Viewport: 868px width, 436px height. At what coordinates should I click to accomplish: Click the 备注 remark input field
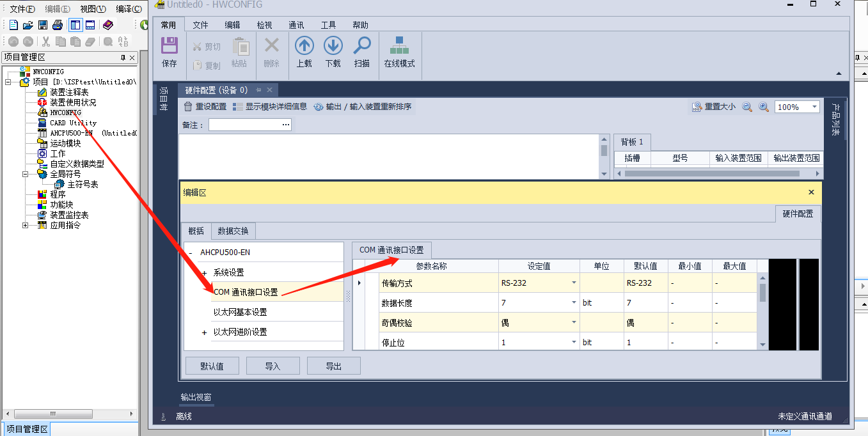(249, 125)
